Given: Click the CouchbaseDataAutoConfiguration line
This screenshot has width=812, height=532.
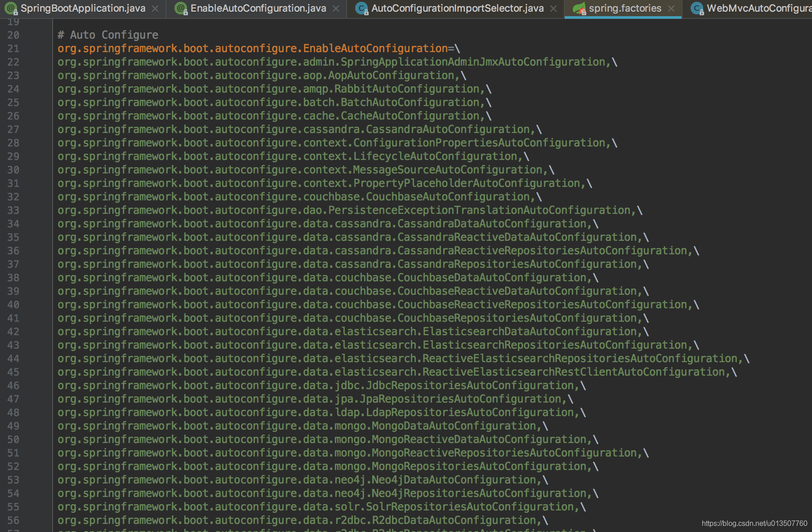Looking at the screenshot, I should point(328,278).
